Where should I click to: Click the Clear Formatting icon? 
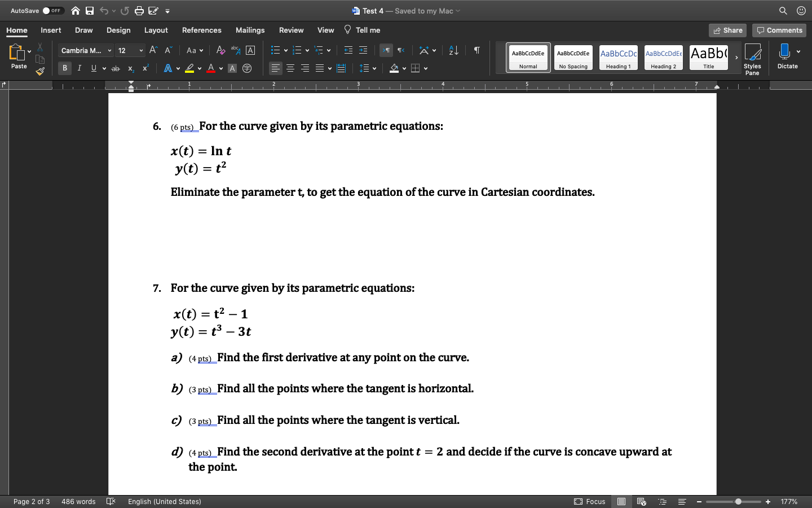click(x=220, y=50)
